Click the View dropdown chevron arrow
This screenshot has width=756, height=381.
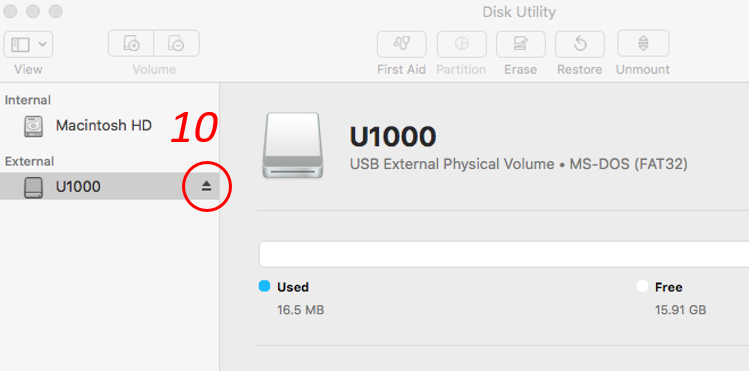[42, 44]
